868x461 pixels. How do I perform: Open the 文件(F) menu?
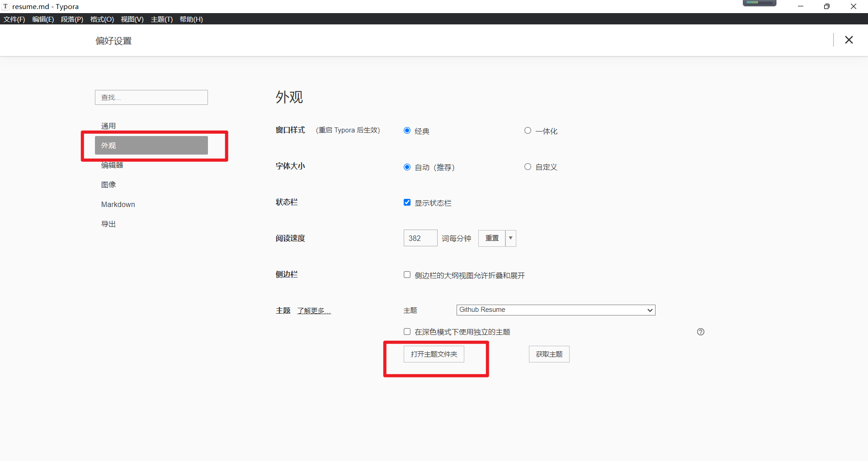coord(14,19)
